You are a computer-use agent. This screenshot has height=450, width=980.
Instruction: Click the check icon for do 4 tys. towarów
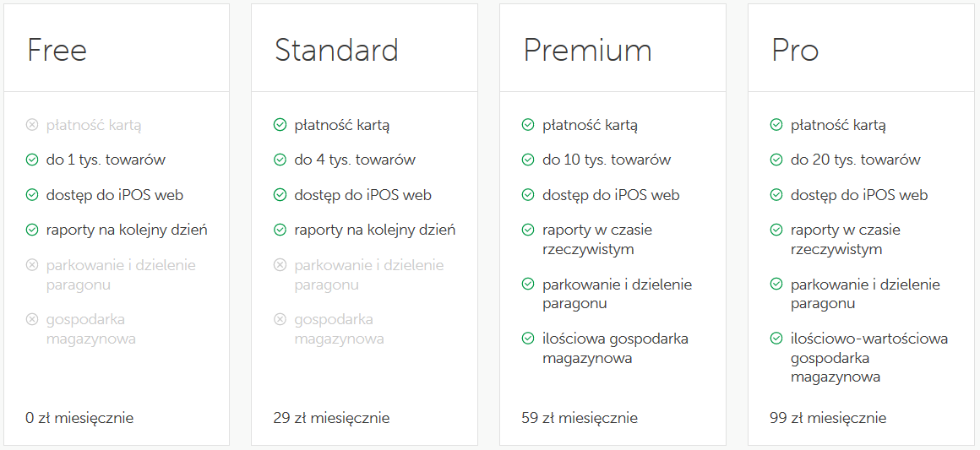click(x=280, y=160)
